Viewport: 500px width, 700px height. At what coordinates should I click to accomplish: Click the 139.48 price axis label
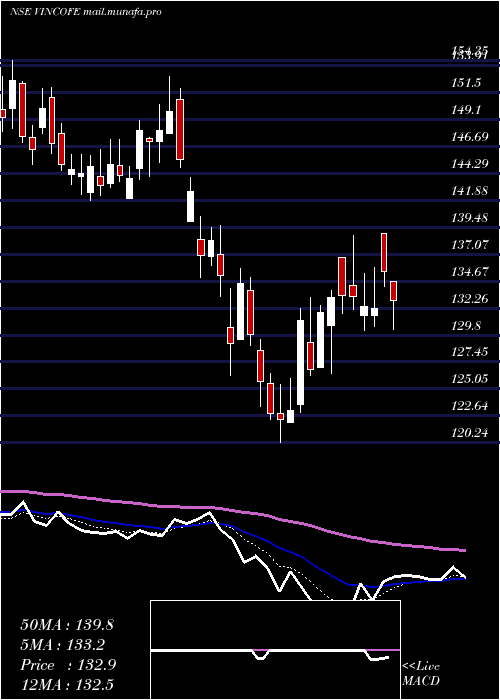click(x=469, y=217)
